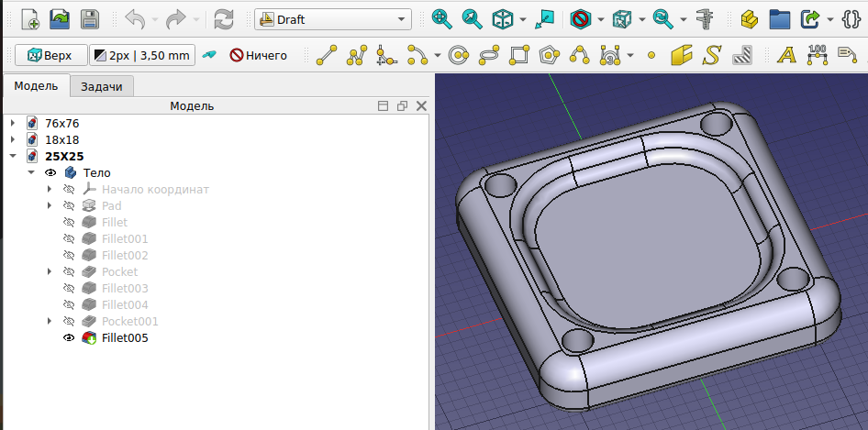Select the Draft Rectangle tool
This screenshot has height=430, width=868.
pos(518,55)
